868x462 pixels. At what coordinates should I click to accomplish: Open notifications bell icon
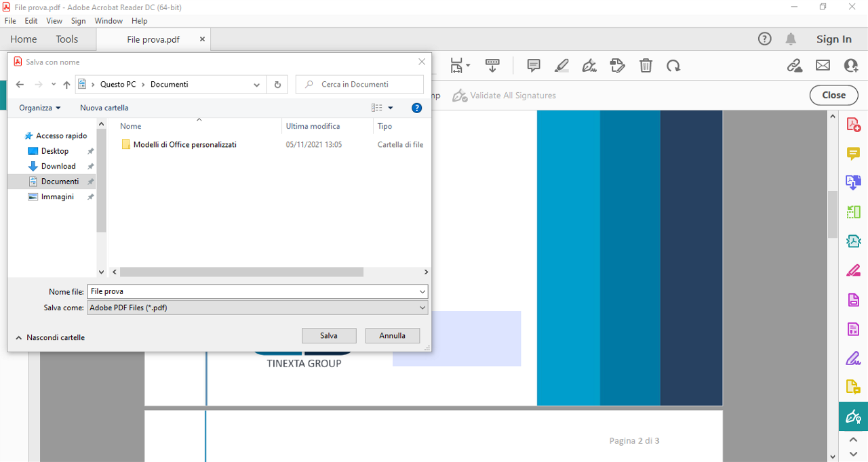(x=791, y=39)
